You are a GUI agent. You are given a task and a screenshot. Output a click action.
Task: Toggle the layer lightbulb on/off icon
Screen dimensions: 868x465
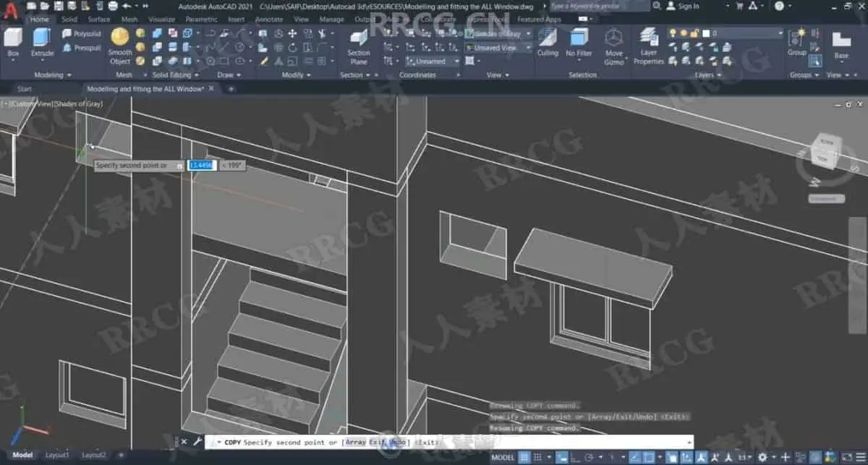coord(672,34)
